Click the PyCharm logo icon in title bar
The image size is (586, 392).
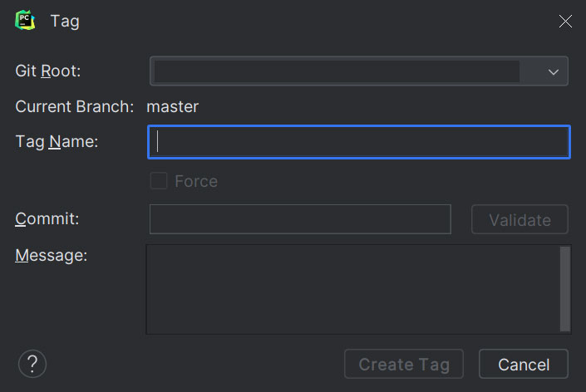click(25, 21)
